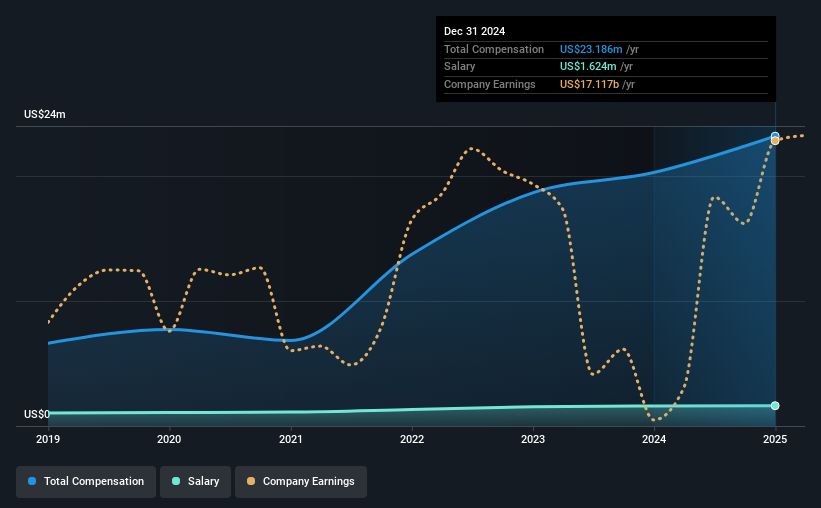This screenshot has height=508, width=821.
Task: Click the US$17.117b company earnings value
Action: [590, 84]
